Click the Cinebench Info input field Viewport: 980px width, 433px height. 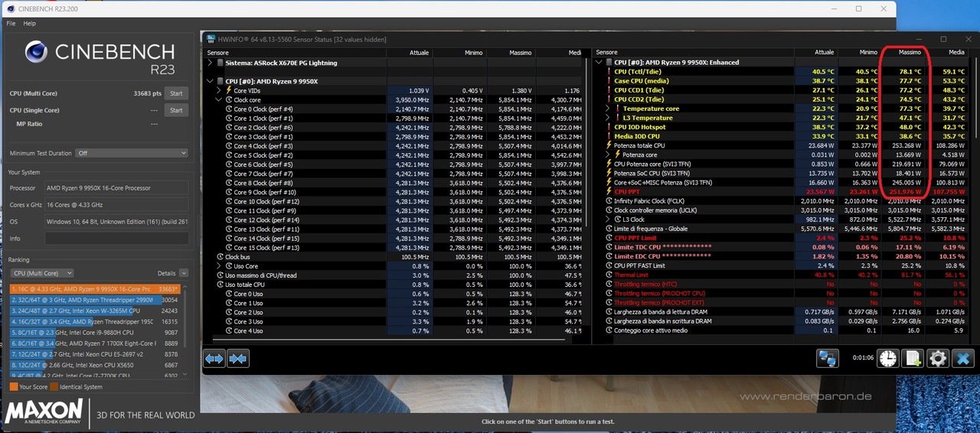pos(116,239)
